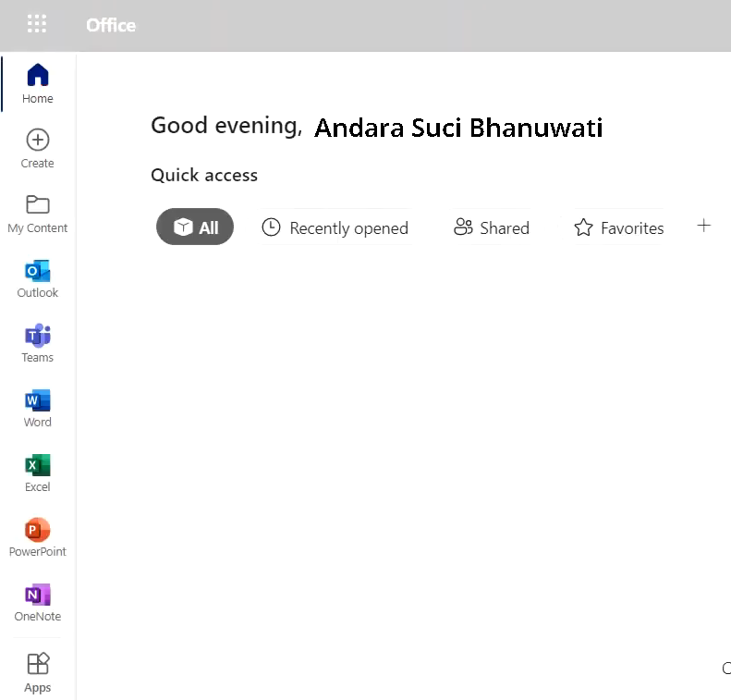
Task: Click the Quick access heading
Action: tap(204, 176)
